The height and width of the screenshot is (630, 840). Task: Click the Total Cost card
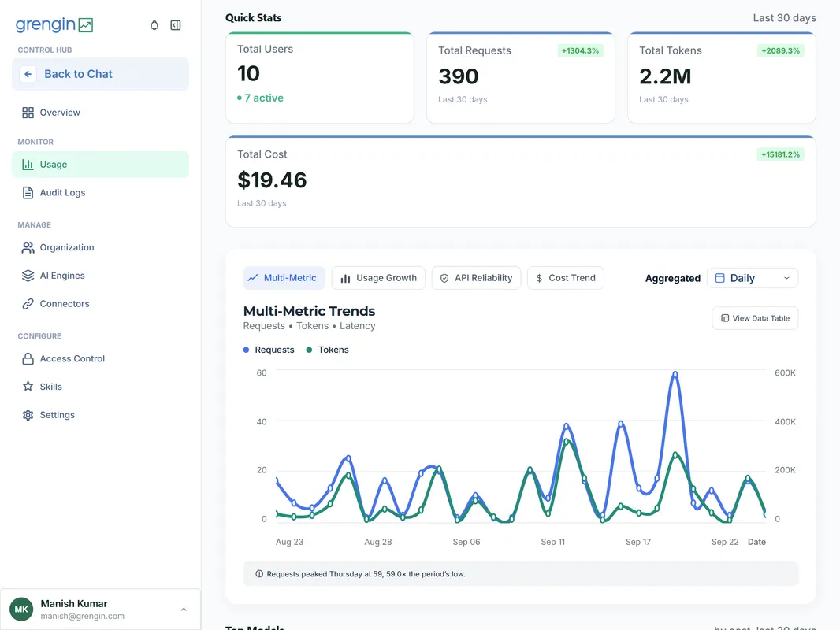click(x=521, y=181)
